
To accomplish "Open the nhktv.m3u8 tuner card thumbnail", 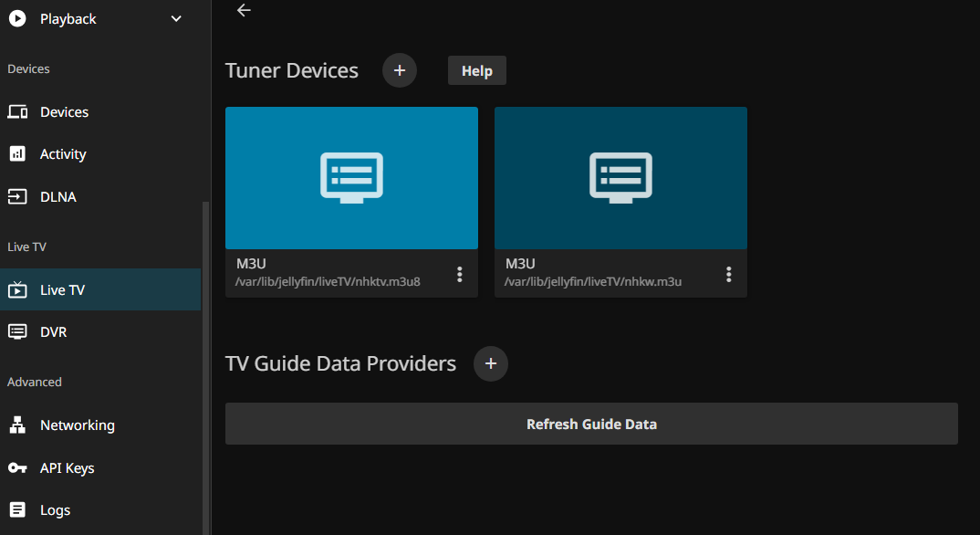I will [351, 178].
